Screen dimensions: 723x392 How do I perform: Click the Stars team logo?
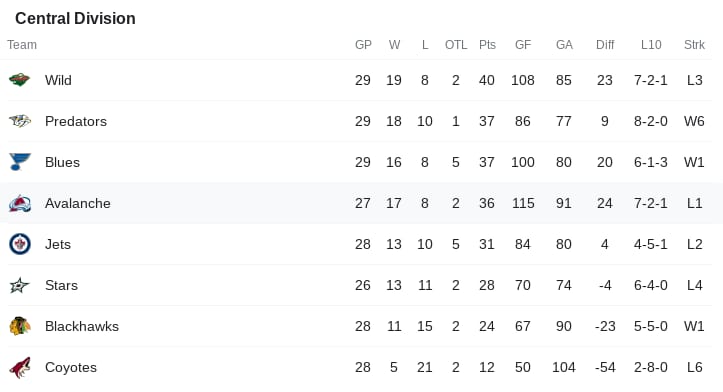tap(19, 285)
